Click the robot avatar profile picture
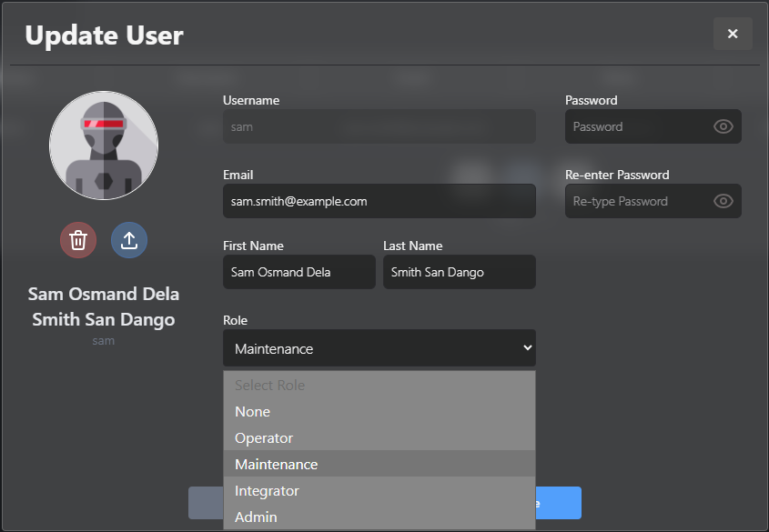The image size is (769, 532). tap(104, 146)
